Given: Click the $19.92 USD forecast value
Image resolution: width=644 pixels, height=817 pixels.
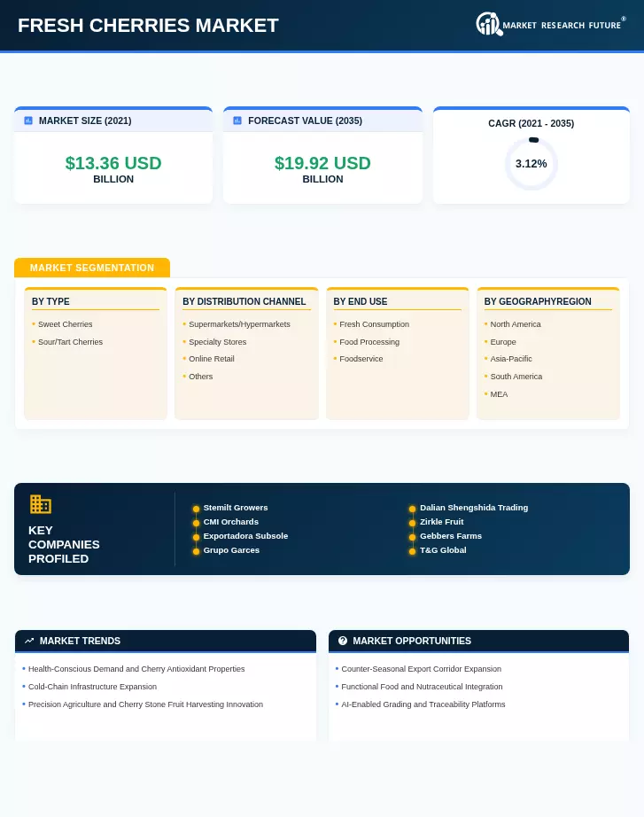Looking at the screenshot, I should (x=322, y=163).
